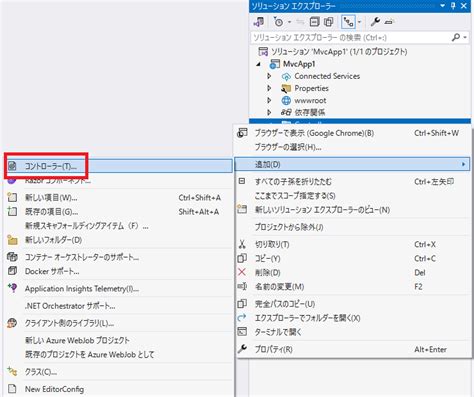The height and width of the screenshot is (397, 474).
Task: Click the wwwroot globe icon
Action: pos(286,100)
